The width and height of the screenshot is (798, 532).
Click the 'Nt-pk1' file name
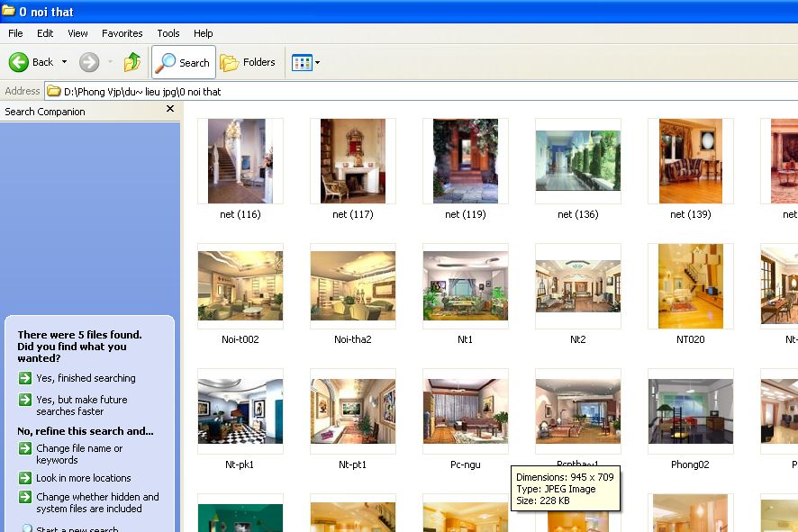pyautogui.click(x=240, y=464)
